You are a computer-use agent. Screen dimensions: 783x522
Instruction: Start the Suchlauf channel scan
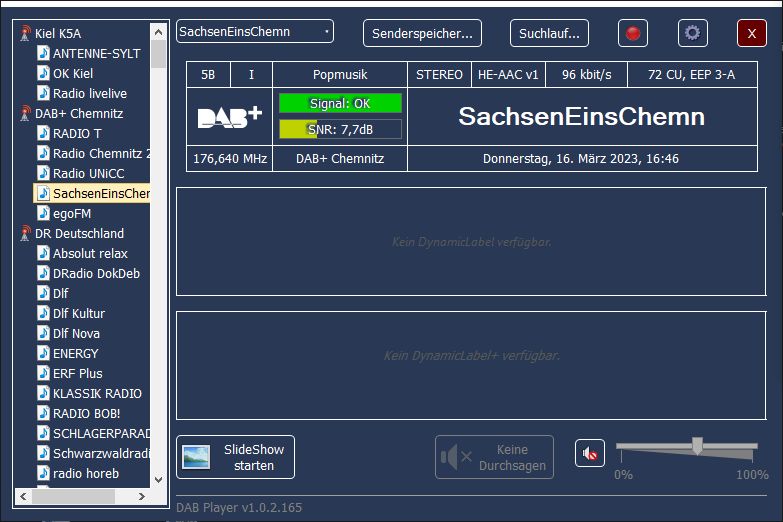click(549, 33)
